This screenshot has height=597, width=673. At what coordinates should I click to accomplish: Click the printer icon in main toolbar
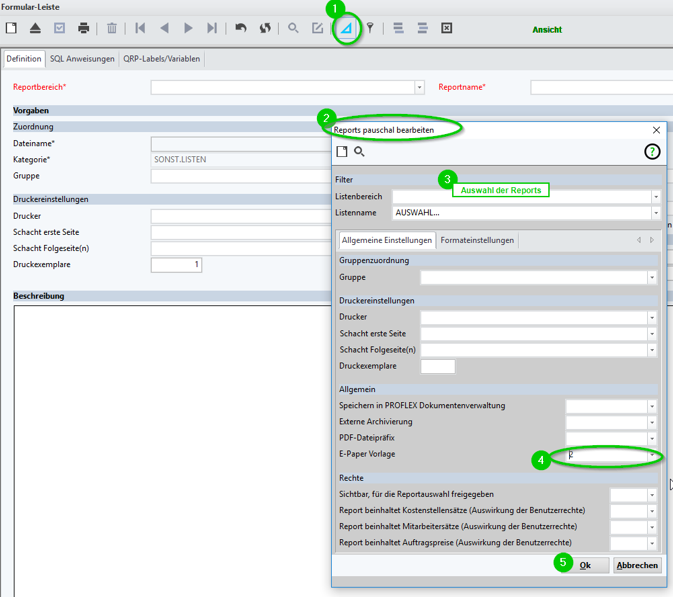(84, 28)
